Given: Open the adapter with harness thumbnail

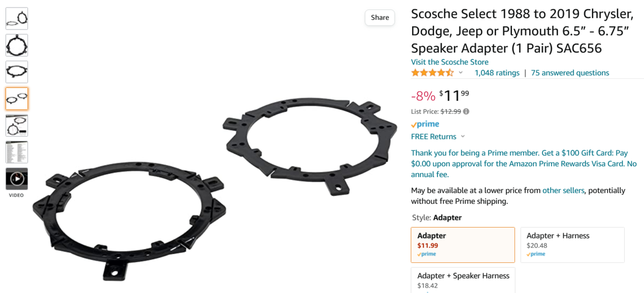Looking at the screenshot, I should [x=17, y=126].
